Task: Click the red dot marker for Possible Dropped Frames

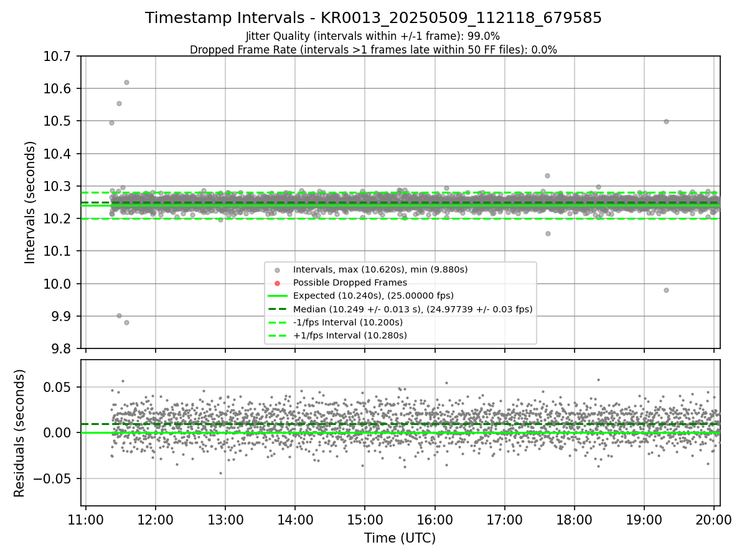Action: 277,282
